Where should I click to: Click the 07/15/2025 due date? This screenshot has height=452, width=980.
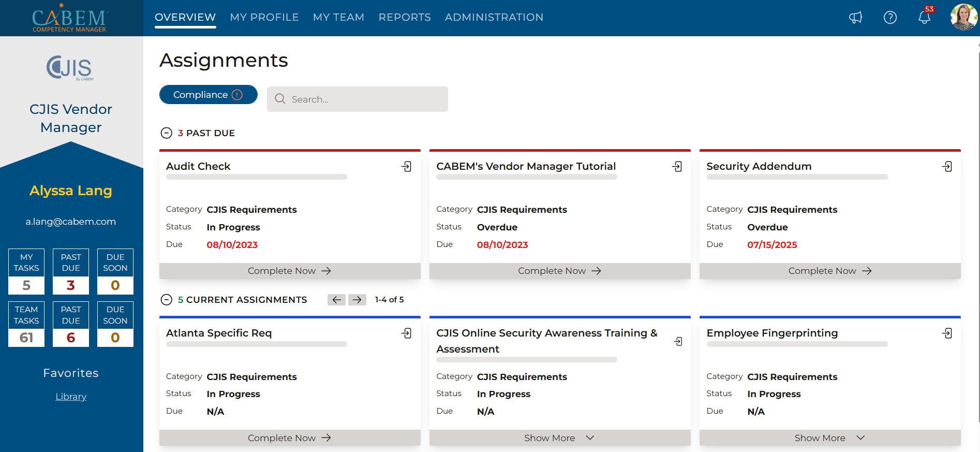coord(772,245)
